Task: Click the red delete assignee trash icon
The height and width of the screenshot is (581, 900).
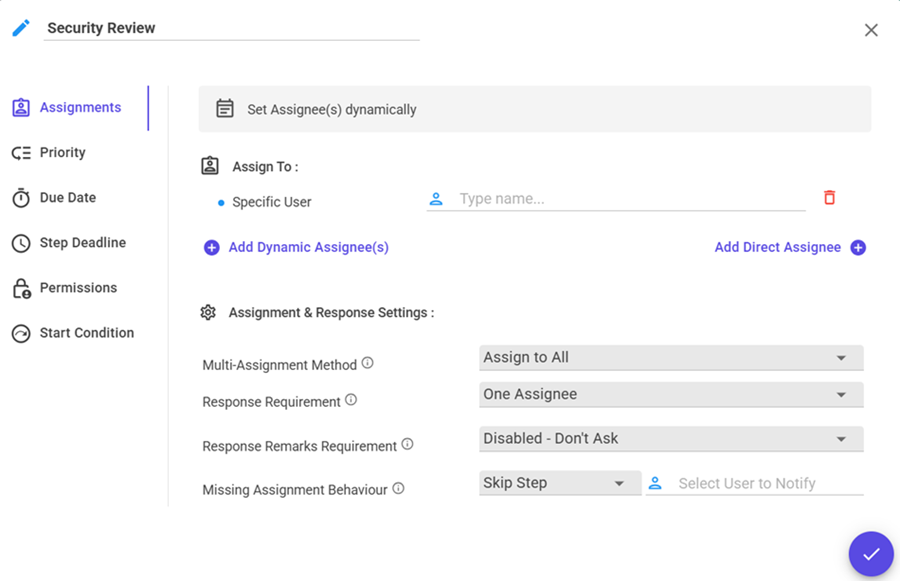Action: 829,198
